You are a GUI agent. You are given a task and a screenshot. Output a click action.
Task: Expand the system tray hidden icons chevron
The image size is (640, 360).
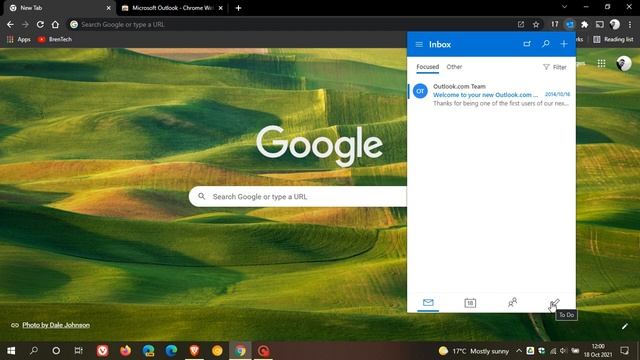click(519, 351)
